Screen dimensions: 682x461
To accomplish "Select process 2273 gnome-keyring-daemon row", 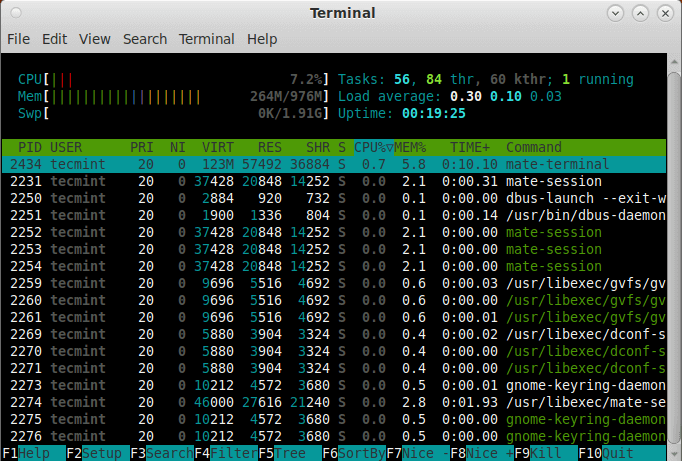I will coord(334,385).
